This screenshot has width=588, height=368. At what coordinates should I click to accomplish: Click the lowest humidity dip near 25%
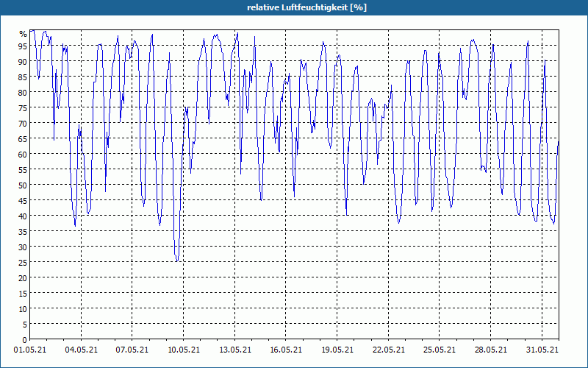pos(176,261)
